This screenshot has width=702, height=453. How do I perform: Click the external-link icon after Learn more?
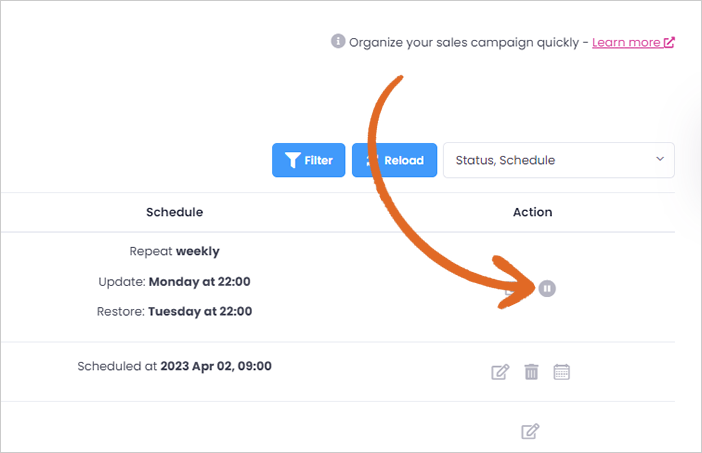click(x=669, y=42)
